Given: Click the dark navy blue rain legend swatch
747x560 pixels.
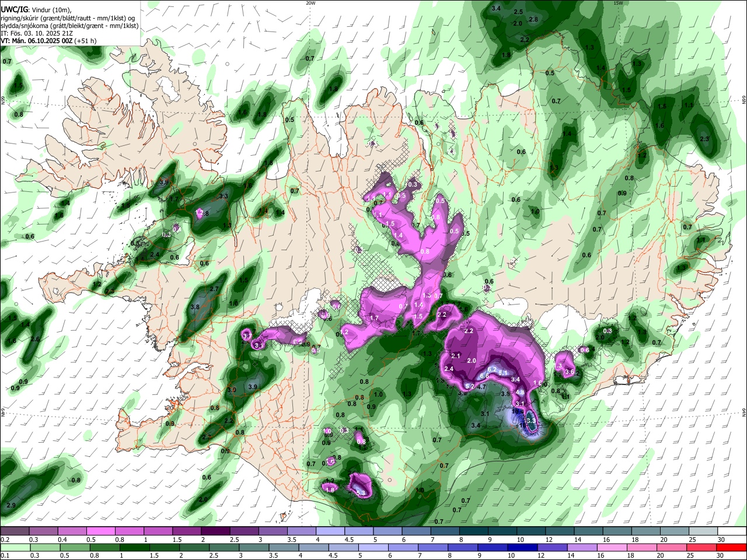Looking at the screenshot, I should [521, 547].
